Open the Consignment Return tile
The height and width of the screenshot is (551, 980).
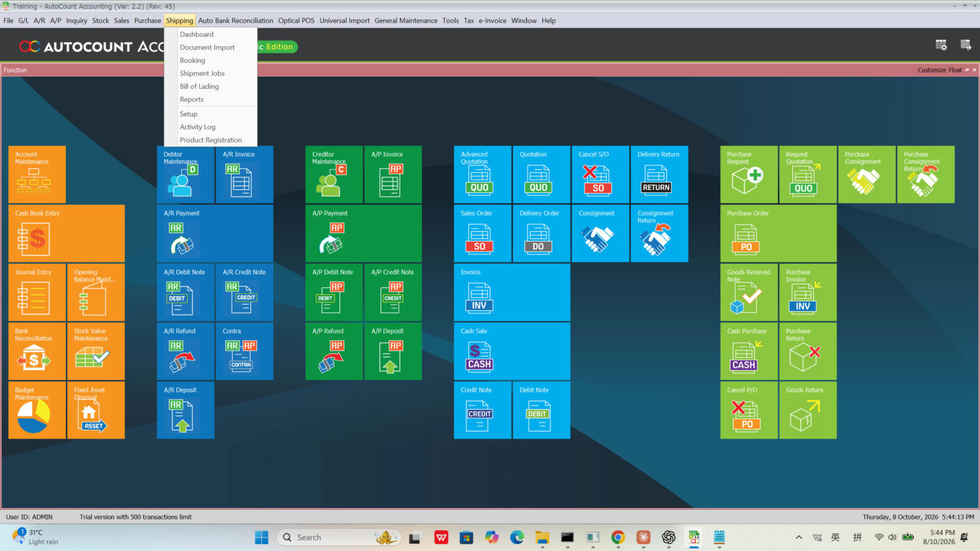[659, 233]
